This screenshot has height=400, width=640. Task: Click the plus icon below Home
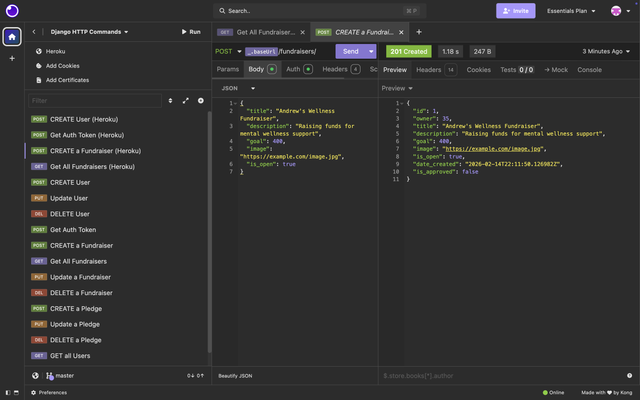[12, 58]
